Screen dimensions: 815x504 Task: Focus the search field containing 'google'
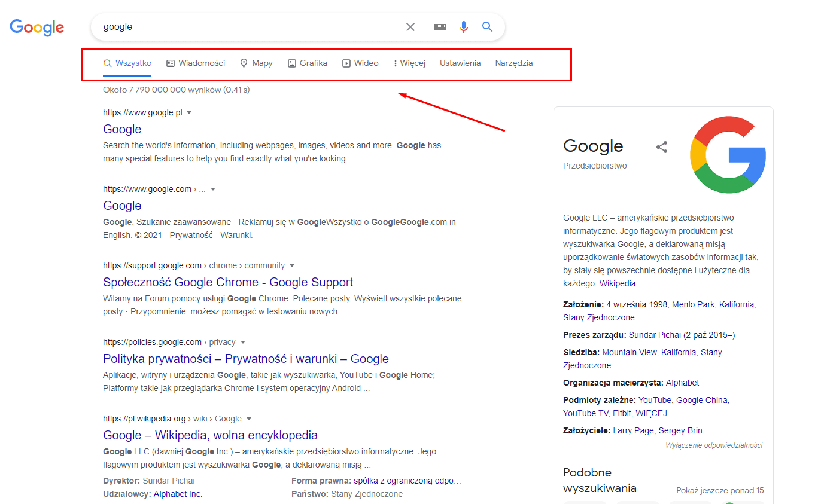pos(251,27)
